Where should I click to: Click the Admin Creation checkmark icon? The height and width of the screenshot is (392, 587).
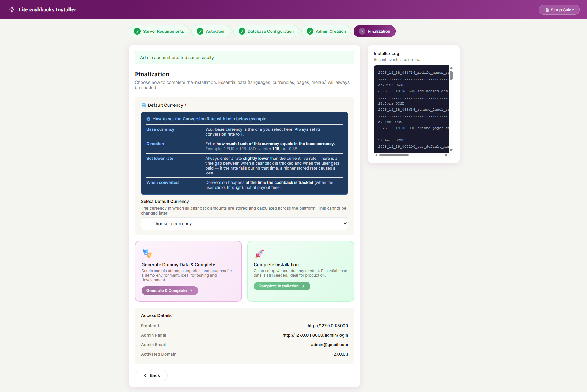coord(310,31)
